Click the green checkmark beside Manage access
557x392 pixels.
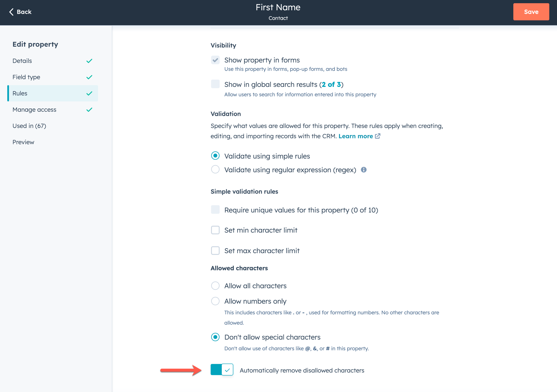[x=89, y=109]
